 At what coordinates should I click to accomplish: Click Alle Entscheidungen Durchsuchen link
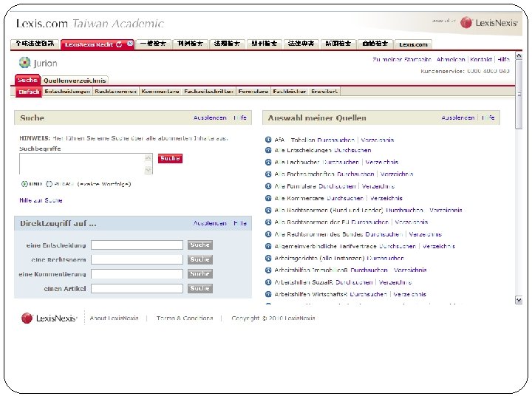[352, 150]
